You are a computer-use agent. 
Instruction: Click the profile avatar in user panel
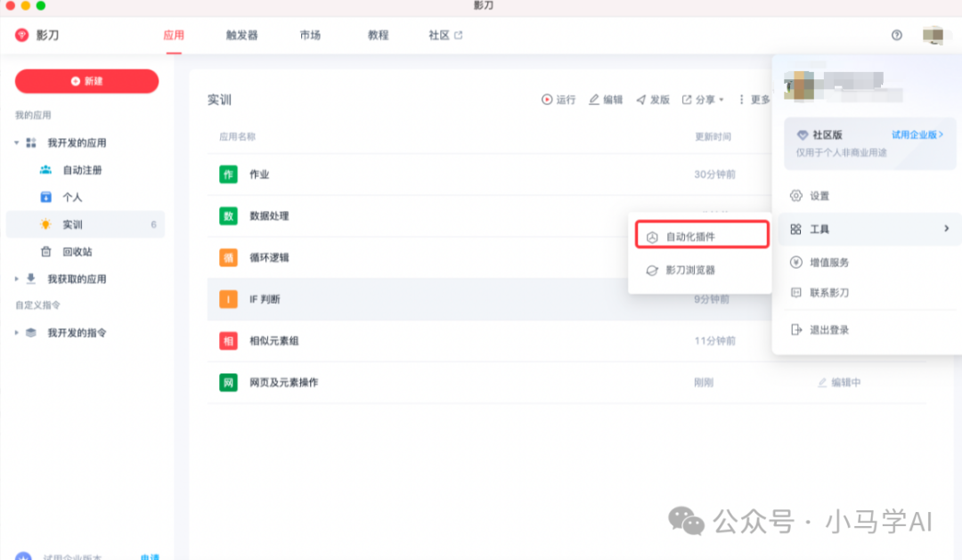[799, 85]
